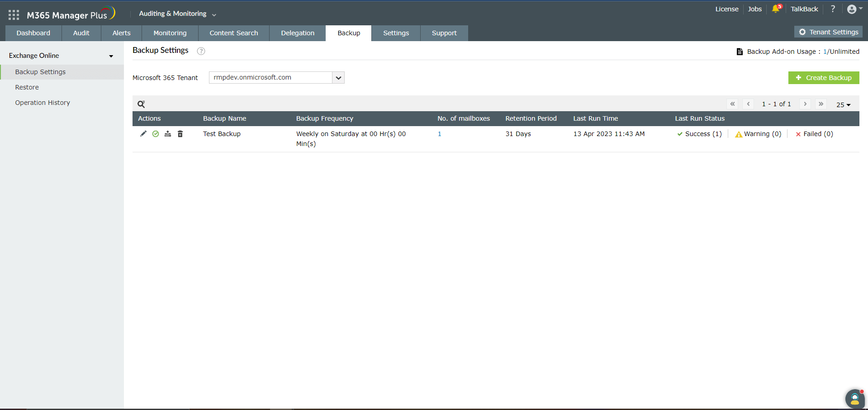Click the Create Backup button

coord(824,78)
